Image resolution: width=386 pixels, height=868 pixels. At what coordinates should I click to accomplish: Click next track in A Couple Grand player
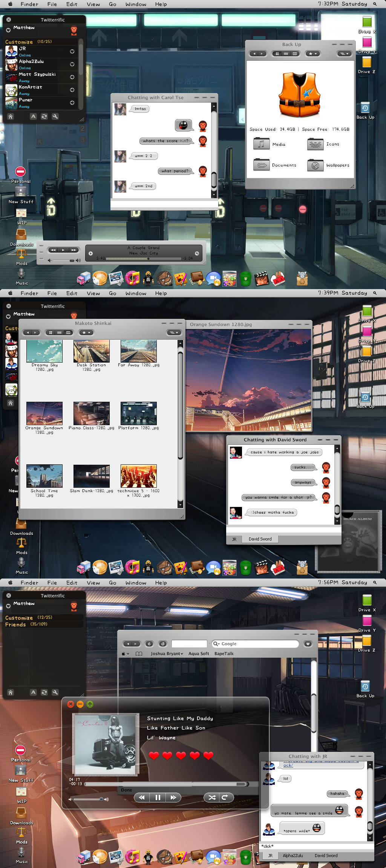[74, 250]
